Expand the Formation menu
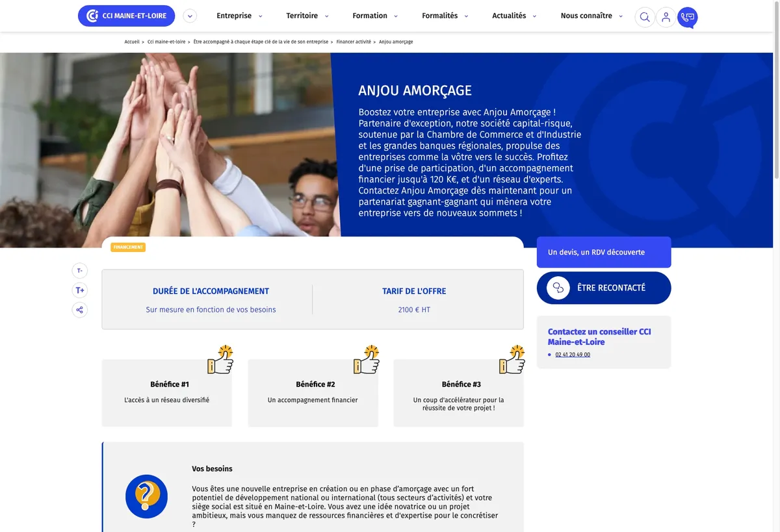Screen dimensions: 780x532 (375, 16)
